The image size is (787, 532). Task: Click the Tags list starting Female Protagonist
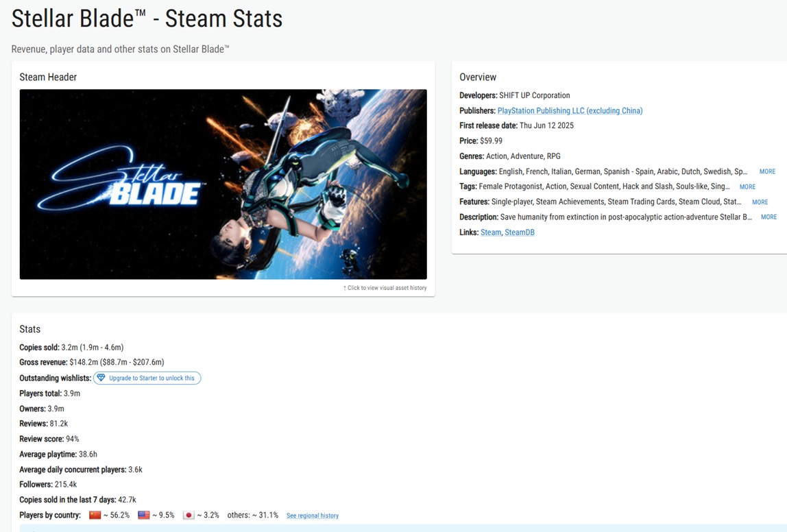(x=605, y=186)
